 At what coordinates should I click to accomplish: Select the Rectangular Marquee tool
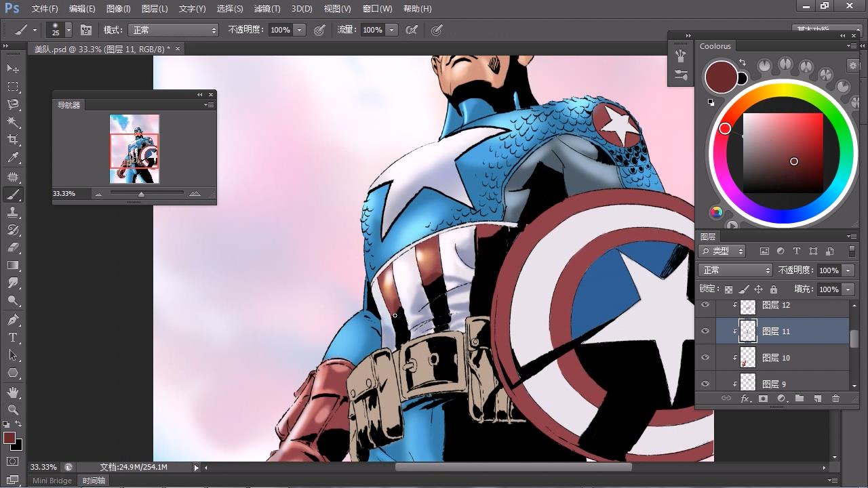pos(13,87)
